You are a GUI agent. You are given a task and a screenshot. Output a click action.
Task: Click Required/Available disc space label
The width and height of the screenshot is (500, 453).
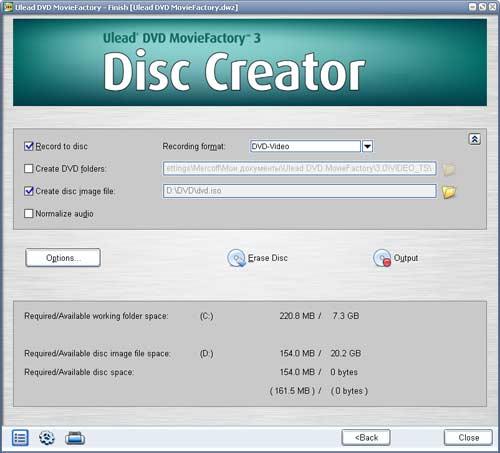[79, 372]
